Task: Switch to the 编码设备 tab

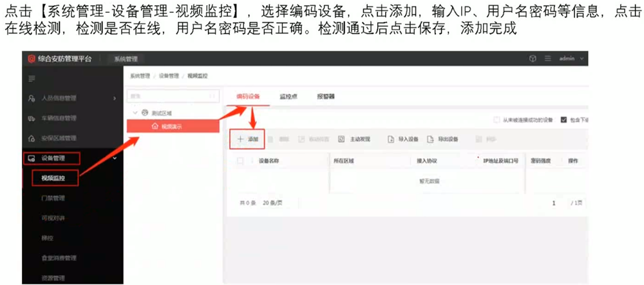Action: (x=248, y=97)
